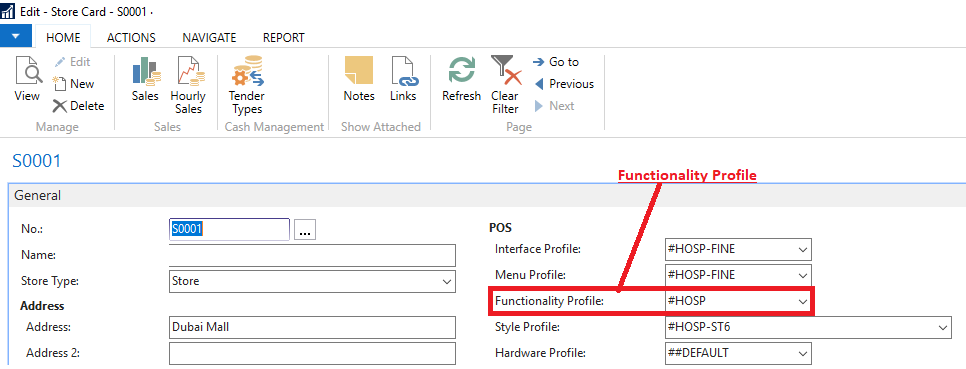The height and width of the screenshot is (369, 966).
Task: Open the Links icon
Action: pyautogui.click(x=404, y=70)
